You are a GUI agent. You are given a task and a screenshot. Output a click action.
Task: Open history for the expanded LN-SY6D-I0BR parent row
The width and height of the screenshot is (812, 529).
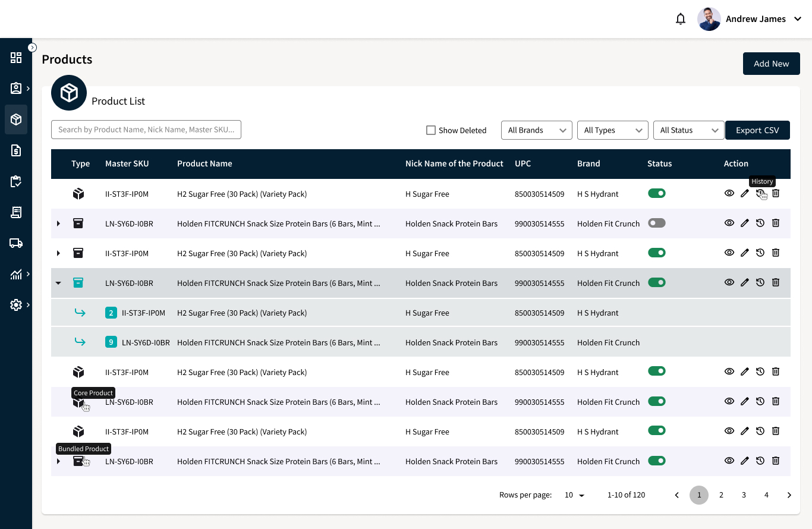(760, 282)
